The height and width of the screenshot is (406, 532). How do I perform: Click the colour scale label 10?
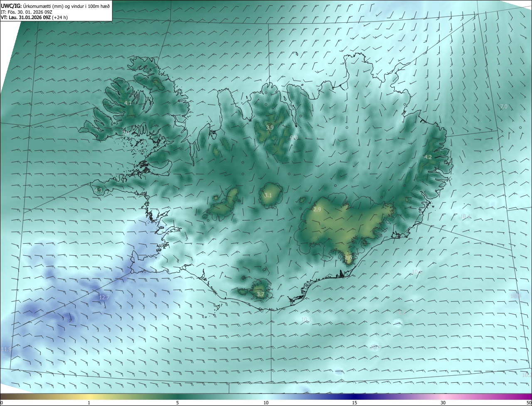click(266, 403)
